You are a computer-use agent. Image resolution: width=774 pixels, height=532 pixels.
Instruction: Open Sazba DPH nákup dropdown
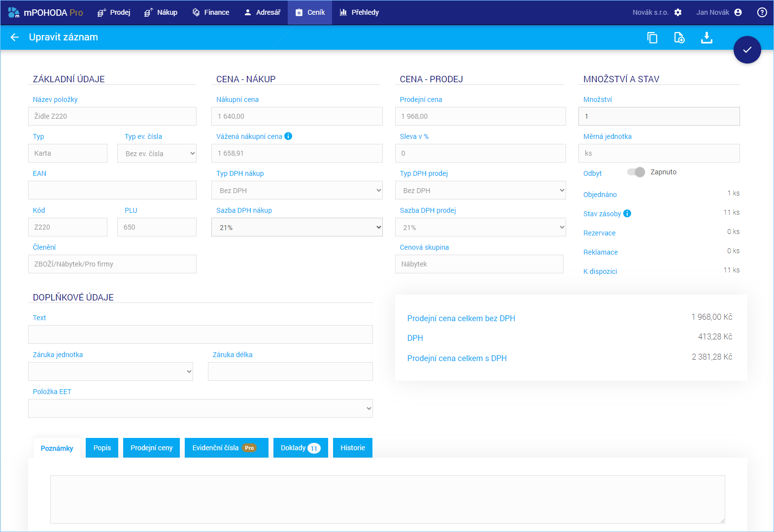tap(297, 227)
